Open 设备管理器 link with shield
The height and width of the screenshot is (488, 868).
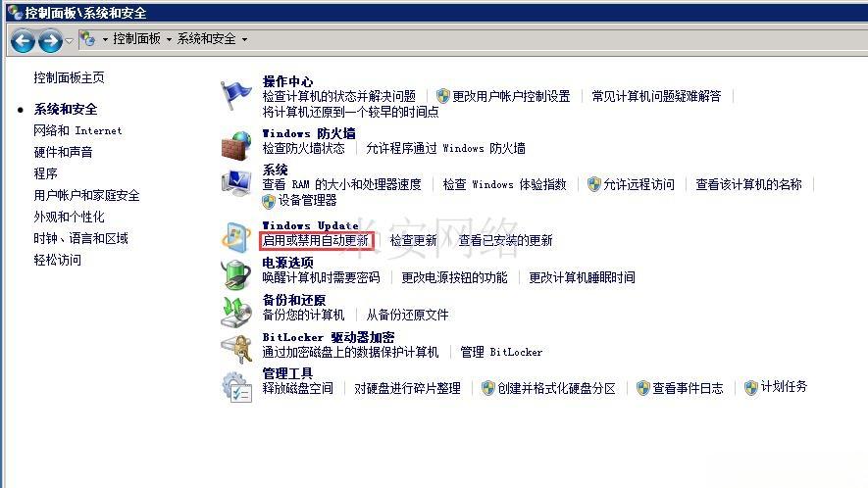pos(299,200)
